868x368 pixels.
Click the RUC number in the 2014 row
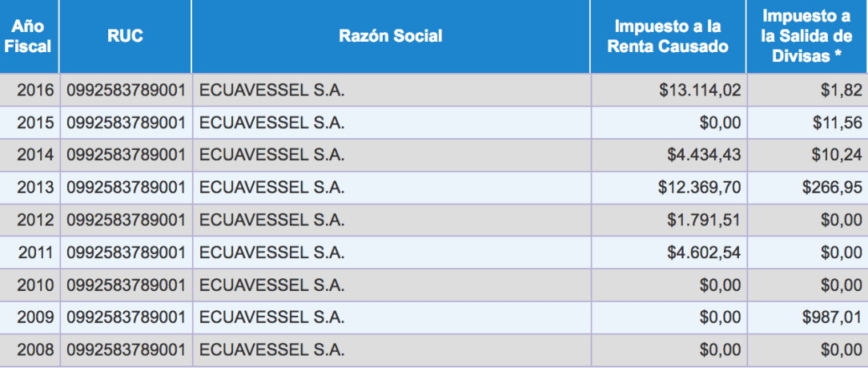127,156
